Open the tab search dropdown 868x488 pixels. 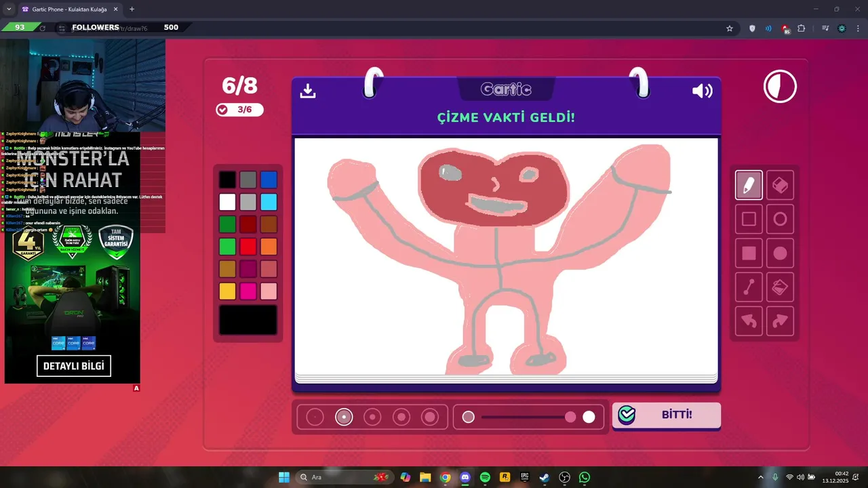[x=8, y=9]
